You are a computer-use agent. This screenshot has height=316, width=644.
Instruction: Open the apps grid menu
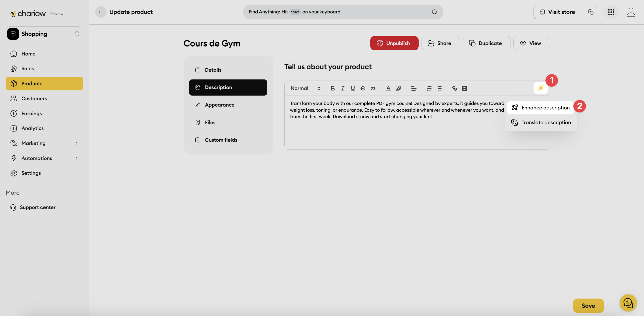[x=611, y=12]
